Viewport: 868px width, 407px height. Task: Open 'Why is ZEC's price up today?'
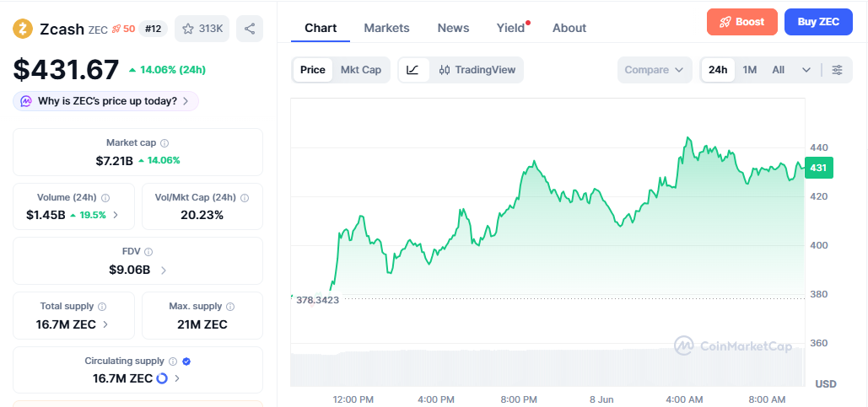105,101
